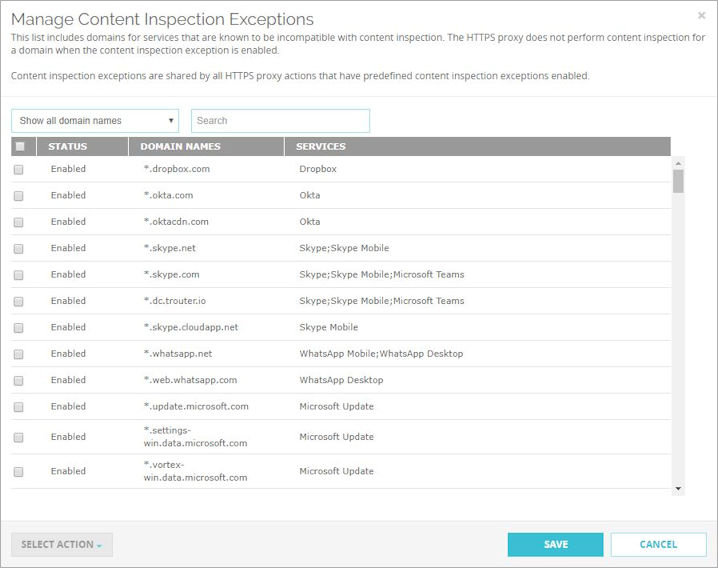
Task: Click the Skype Mobile only service cell
Action: coord(329,328)
